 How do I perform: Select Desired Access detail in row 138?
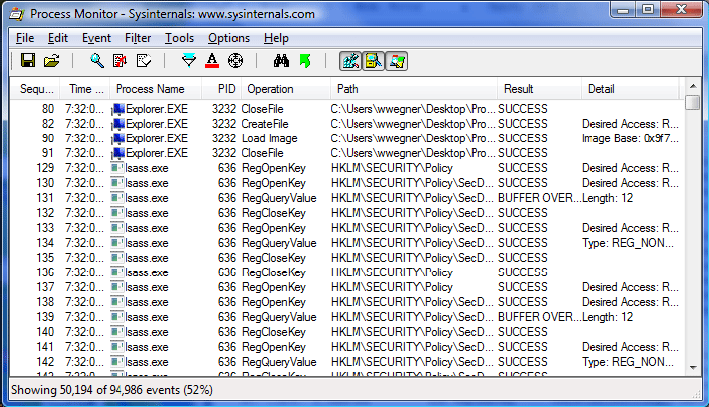coord(630,302)
